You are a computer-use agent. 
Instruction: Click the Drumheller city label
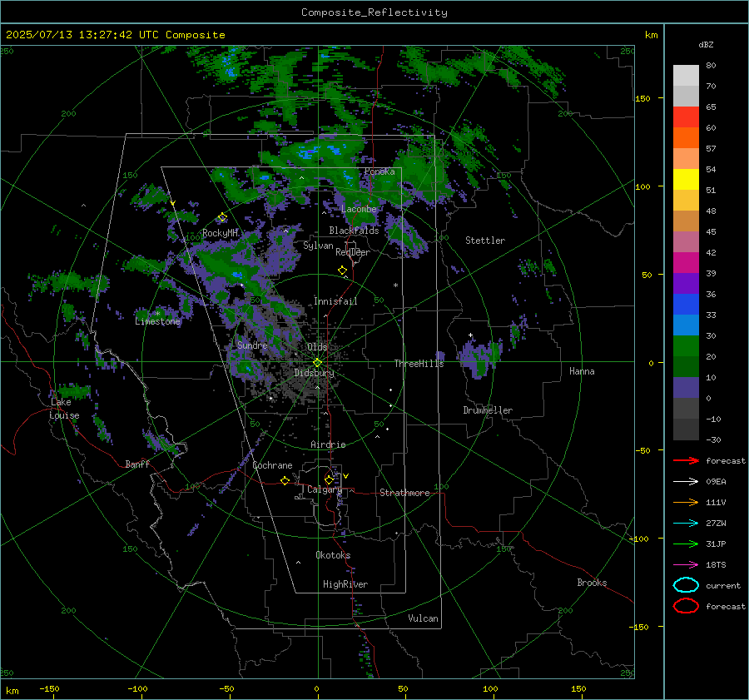(488, 410)
